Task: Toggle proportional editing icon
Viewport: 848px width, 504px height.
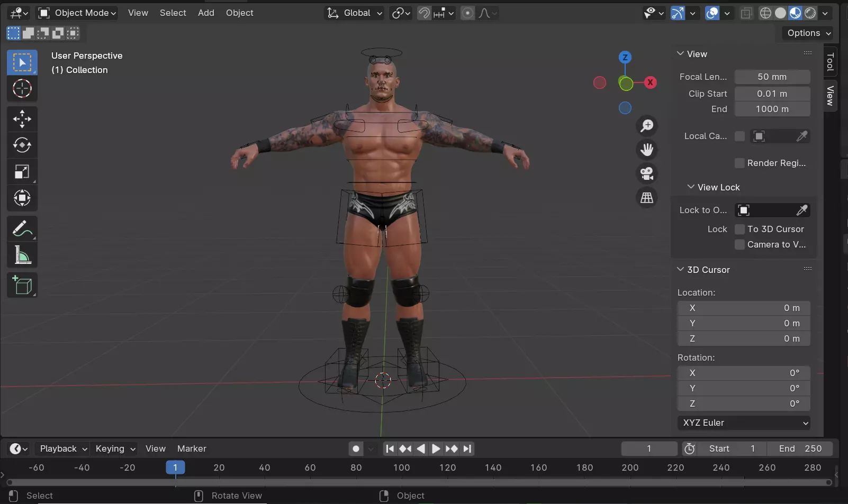Action: pos(467,13)
